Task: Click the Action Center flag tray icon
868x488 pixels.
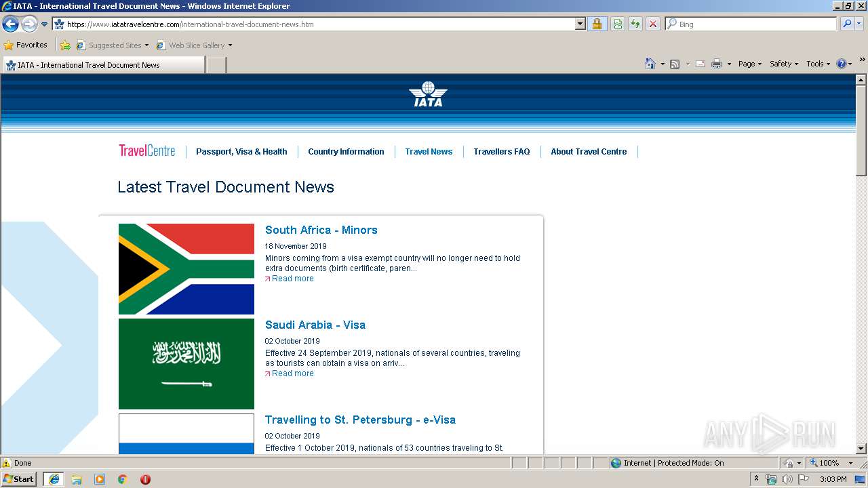Action: pyautogui.click(x=804, y=479)
